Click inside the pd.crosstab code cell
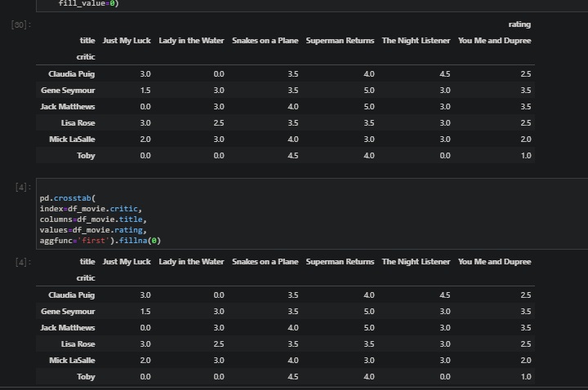 (x=312, y=214)
